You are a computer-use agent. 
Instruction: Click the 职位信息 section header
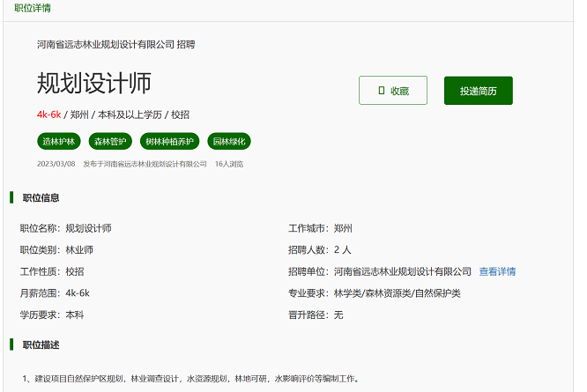(x=41, y=198)
